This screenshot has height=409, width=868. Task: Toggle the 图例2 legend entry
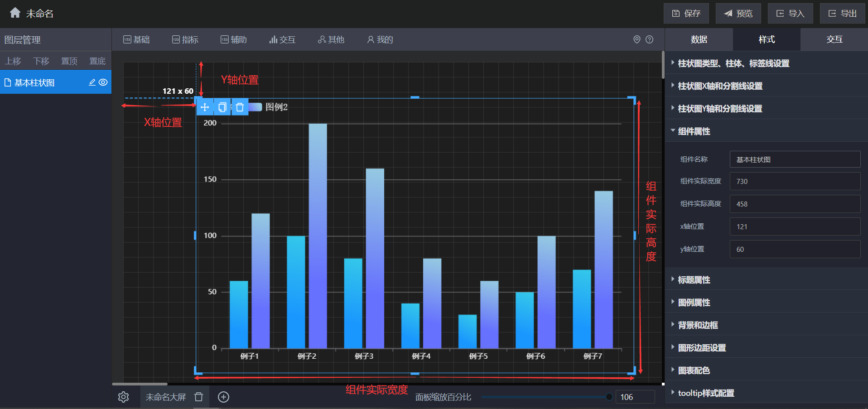point(268,107)
